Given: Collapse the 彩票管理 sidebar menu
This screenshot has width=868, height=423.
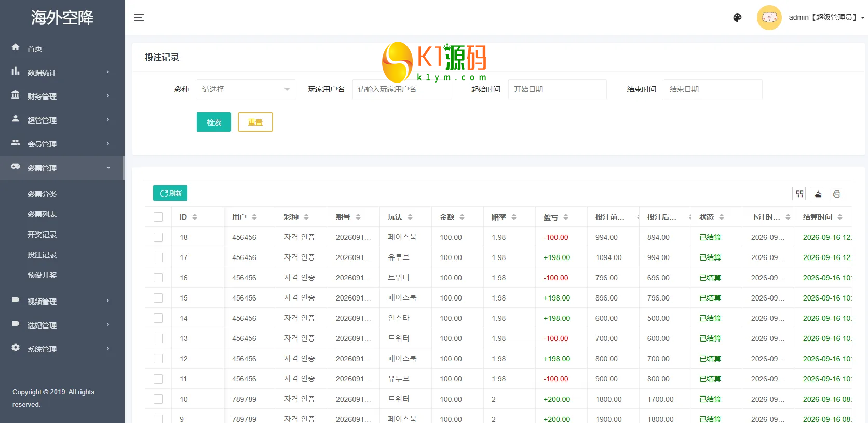Looking at the screenshot, I should [62, 168].
